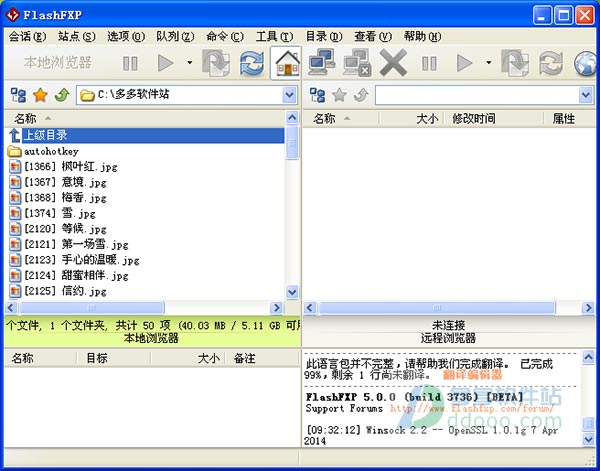
Task: Open the flashfxp.com forum link
Action: pos(472,408)
